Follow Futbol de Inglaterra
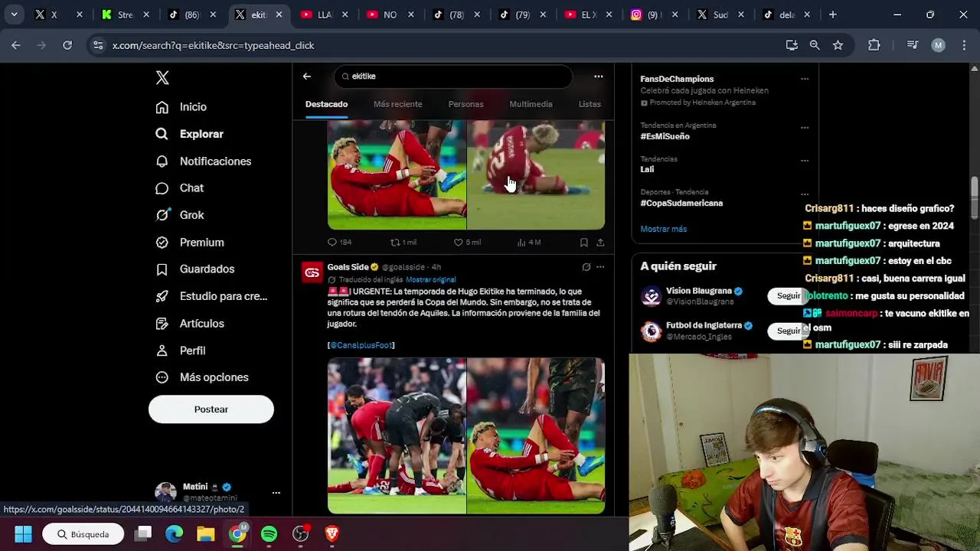 788,331
